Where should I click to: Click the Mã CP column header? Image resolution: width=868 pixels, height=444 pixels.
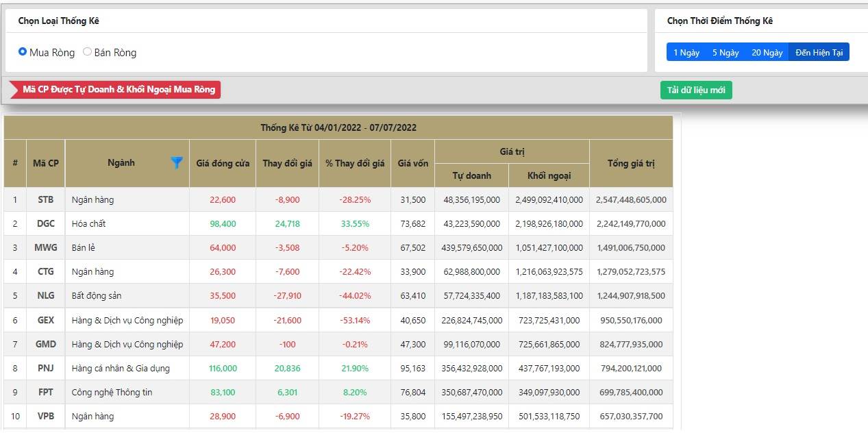tap(46, 163)
